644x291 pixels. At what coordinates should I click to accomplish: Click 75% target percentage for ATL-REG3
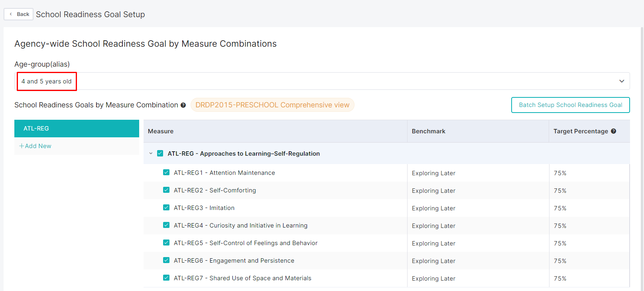click(x=560, y=208)
